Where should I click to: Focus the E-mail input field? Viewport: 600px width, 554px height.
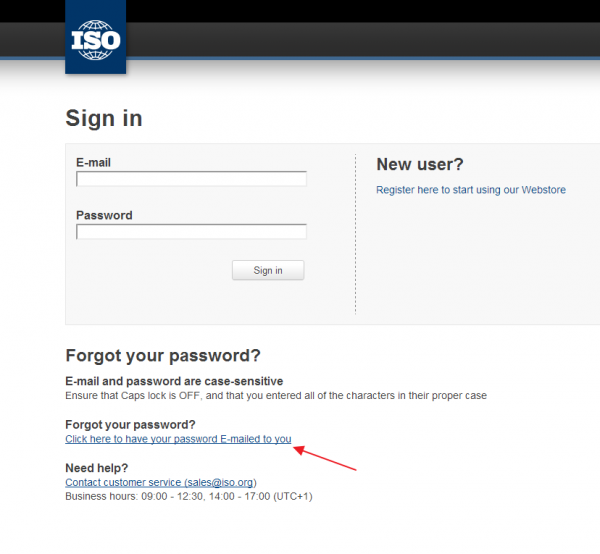pyautogui.click(x=191, y=179)
